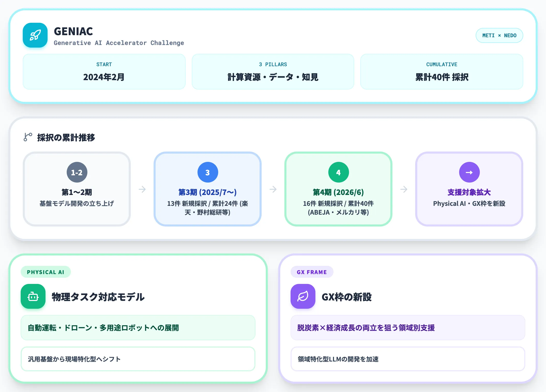This screenshot has height=392, width=546.
Task: Click the green robot icon
Action: click(33, 296)
